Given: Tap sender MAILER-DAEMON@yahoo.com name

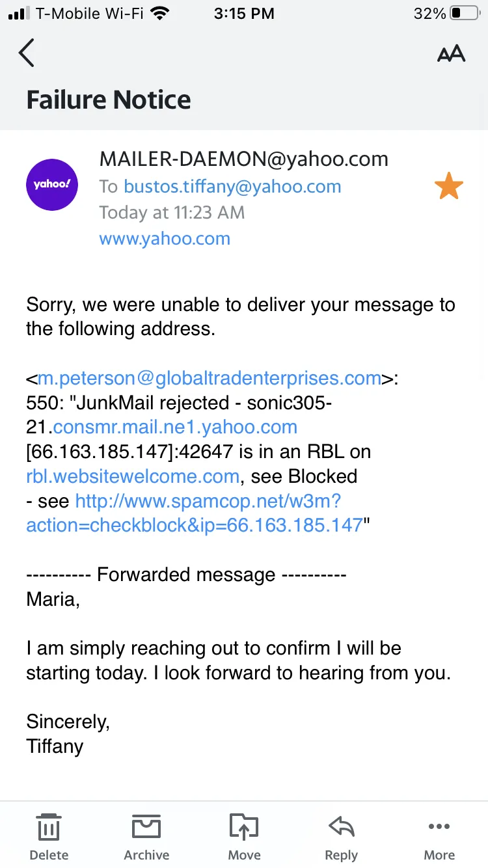Looking at the screenshot, I should [243, 159].
